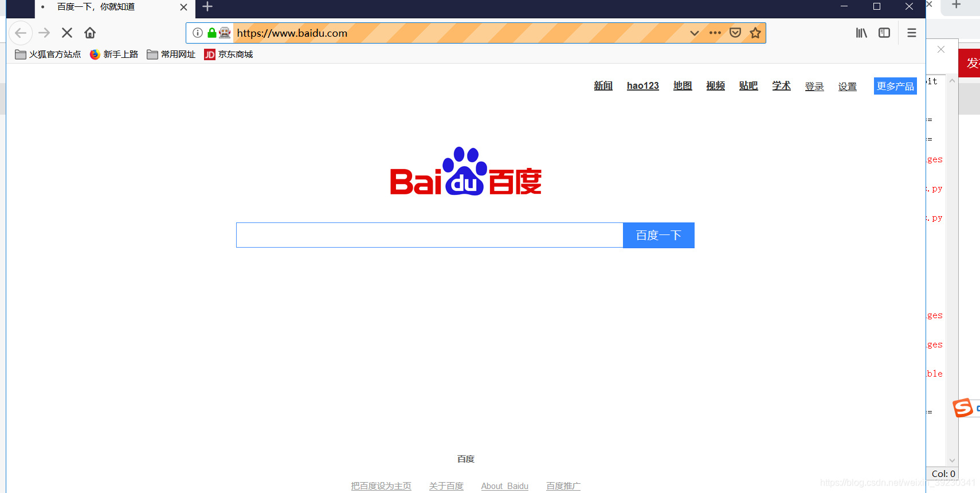Screen dimensions: 980x493
Task: Open the page actions three-dot menu
Action: pos(715,33)
